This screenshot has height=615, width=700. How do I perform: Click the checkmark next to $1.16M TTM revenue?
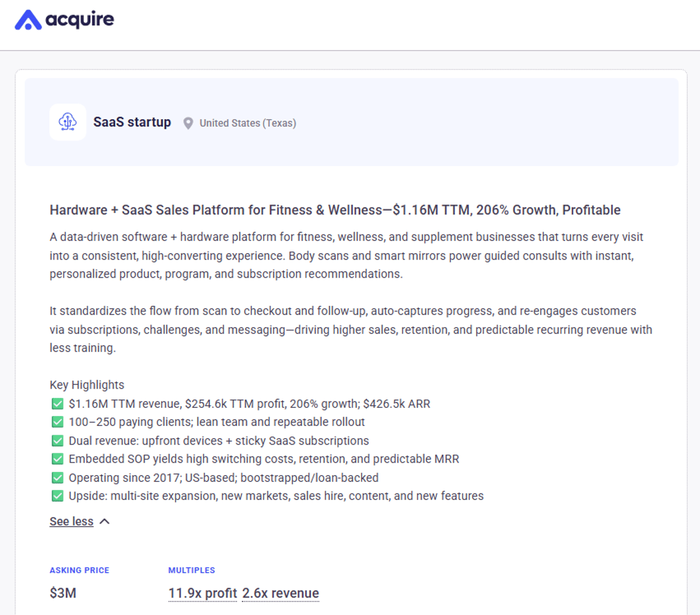pos(57,403)
